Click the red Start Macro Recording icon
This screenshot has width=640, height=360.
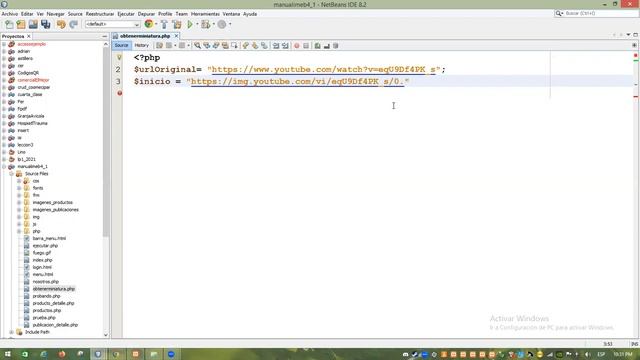point(297,46)
